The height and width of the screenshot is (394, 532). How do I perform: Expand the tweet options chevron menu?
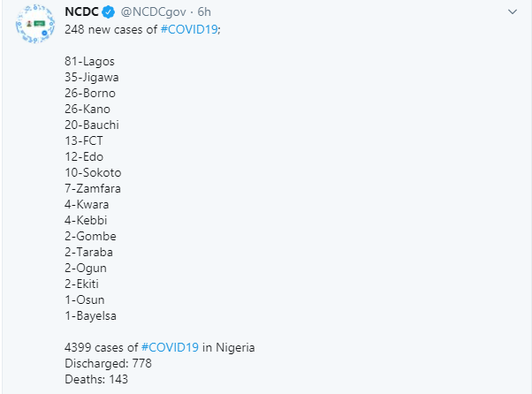(x=513, y=11)
